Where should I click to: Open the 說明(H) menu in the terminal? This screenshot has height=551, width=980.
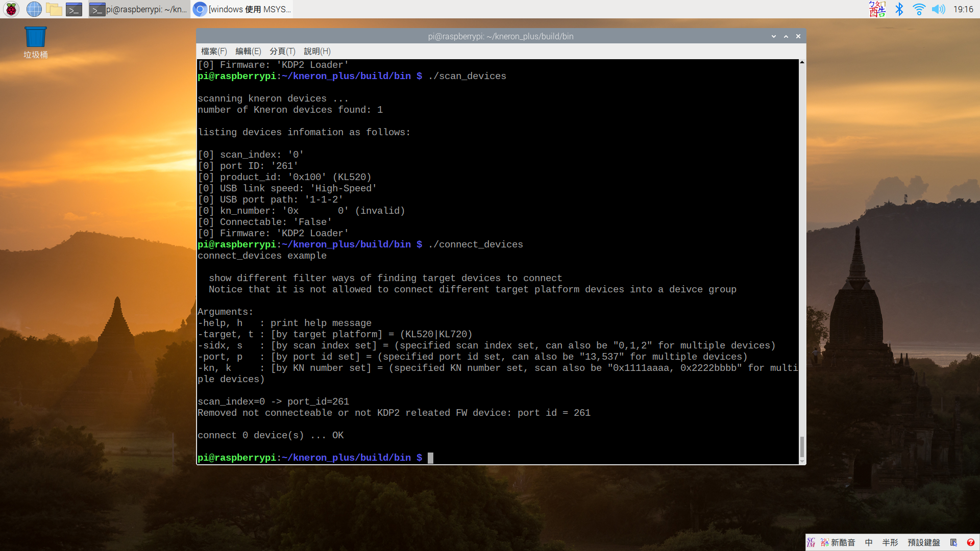click(317, 51)
